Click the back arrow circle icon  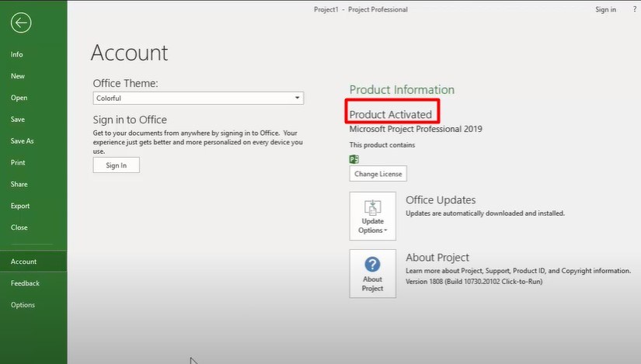[x=21, y=23]
